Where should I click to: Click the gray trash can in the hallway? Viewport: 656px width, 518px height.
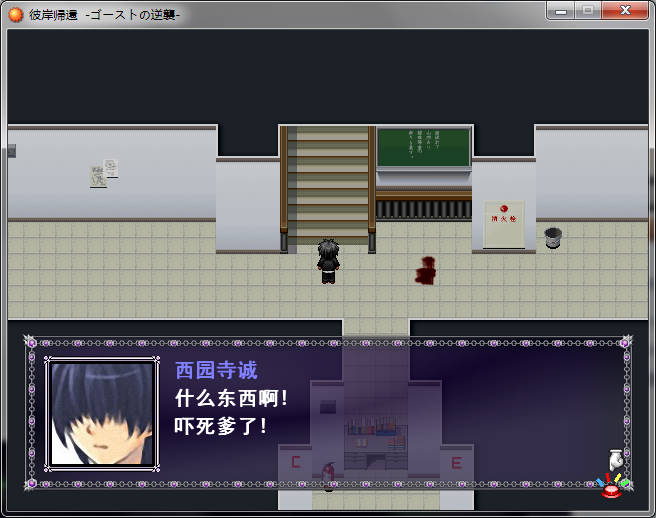coord(553,238)
